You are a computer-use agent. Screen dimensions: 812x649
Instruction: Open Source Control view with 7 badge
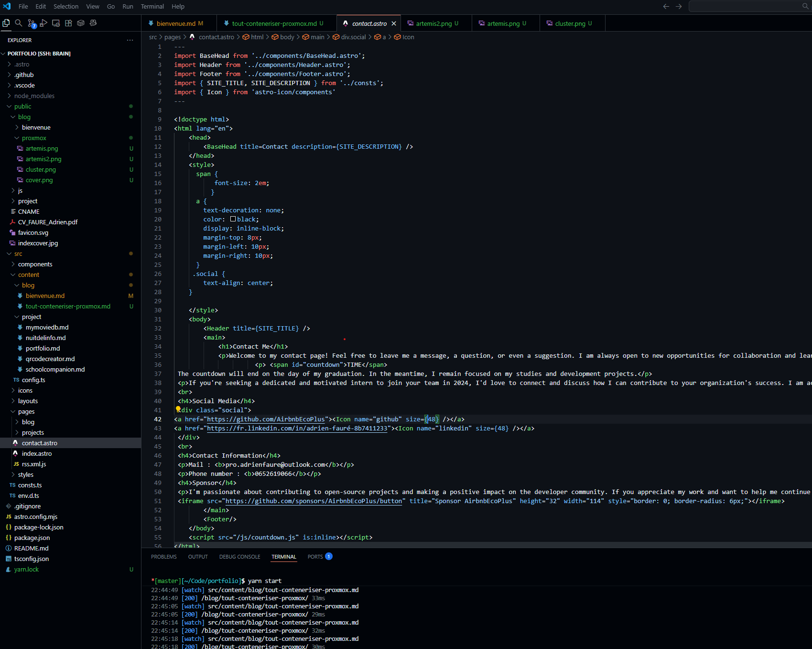31,23
